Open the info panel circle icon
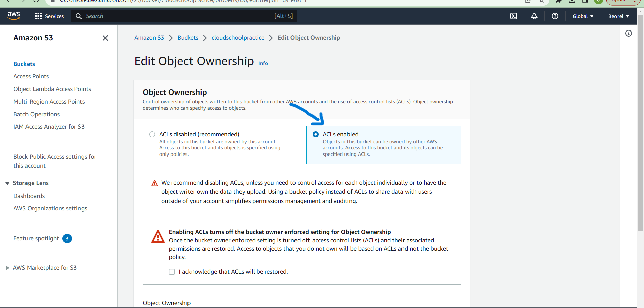644x308 pixels. [x=628, y=33]
